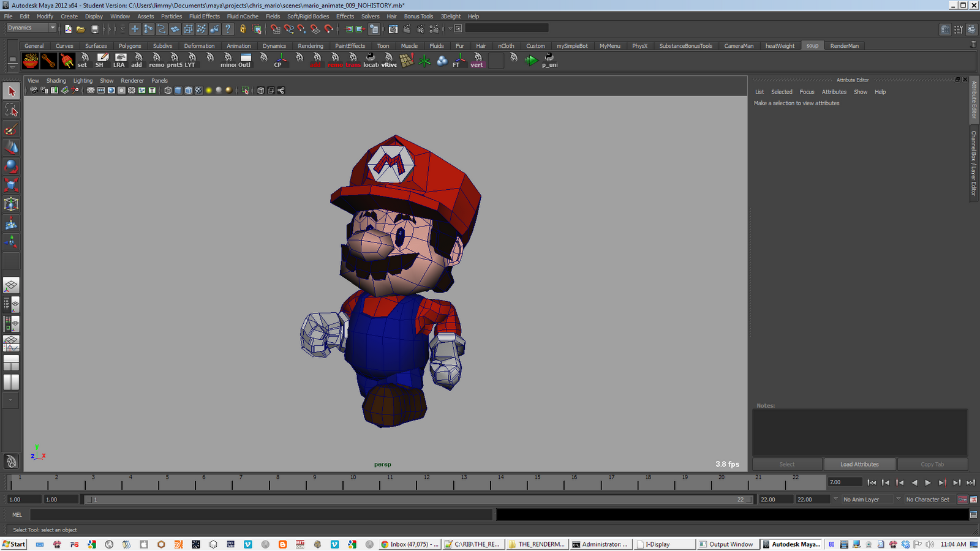980x551 pixels.
Task: Toggle Snap to curves magnet
Action: [288, 29]
